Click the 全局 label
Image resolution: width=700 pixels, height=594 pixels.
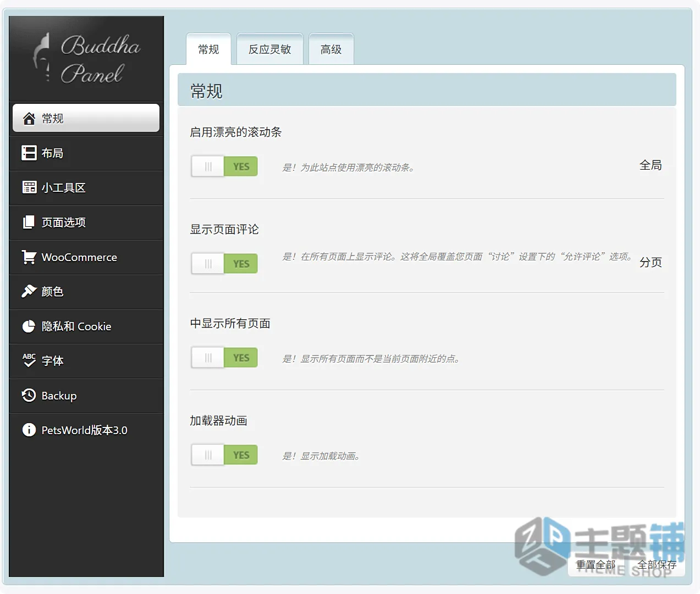click(651, 165)
